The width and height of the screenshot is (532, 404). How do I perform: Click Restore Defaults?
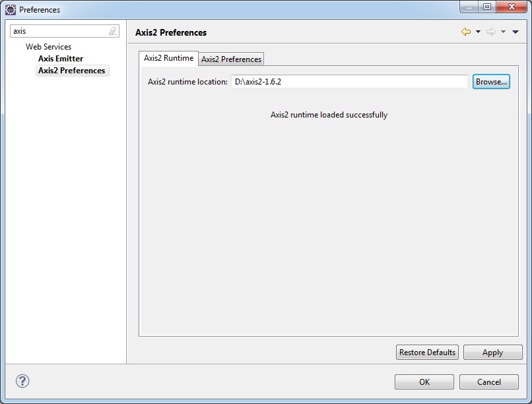pos(426,352)
